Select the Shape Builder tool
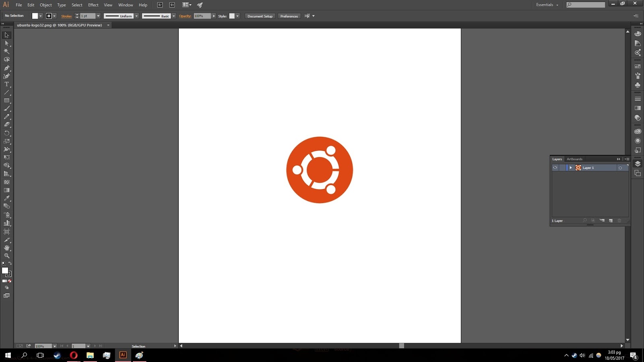This screenshot has width=644, height=362. (x=7, y=165)
